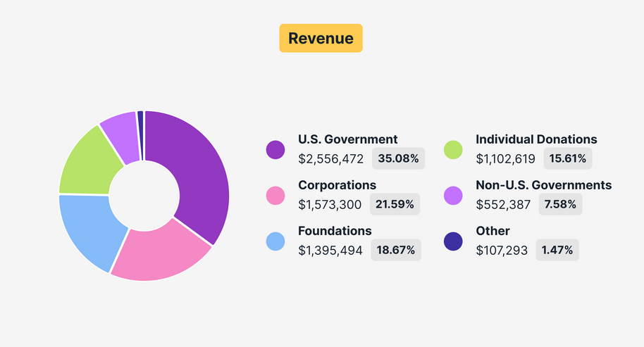Viewport: 644px width, 347px height.
Task: Click the yellow Revenue title badge
Action: (321, 38)
